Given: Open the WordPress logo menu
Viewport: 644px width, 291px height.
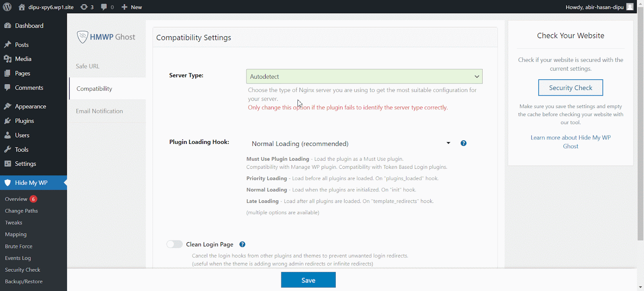Looking at the screenshot, I should click(x=7, y=7).
